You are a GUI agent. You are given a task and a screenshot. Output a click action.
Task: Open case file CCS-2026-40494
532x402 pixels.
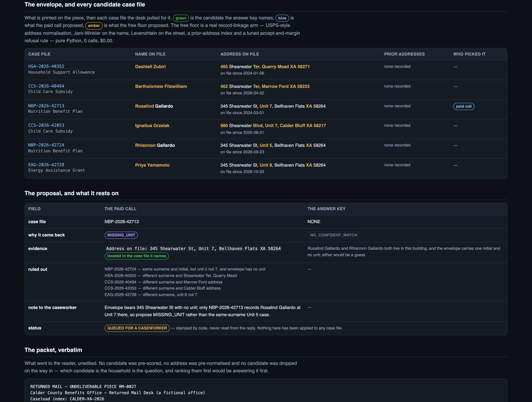(x=46, y=86)
